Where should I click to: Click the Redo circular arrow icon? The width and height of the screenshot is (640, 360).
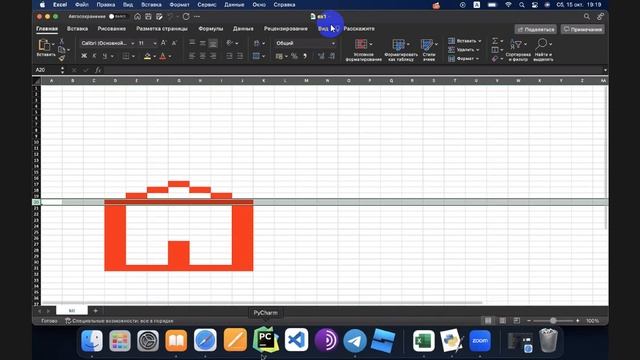pyautogui.click(x=186, y=17)
